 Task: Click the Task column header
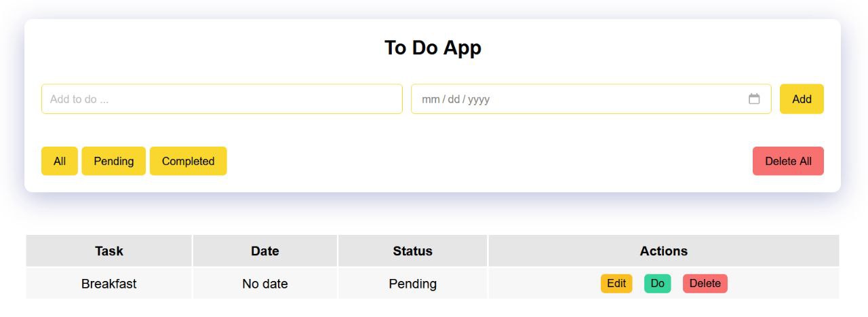point(109,251)
